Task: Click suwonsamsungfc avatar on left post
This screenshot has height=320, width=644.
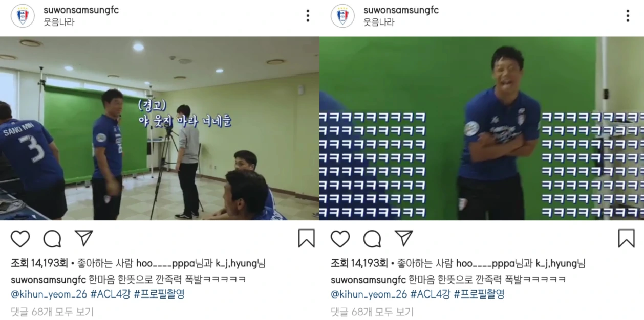Action: 23,16
